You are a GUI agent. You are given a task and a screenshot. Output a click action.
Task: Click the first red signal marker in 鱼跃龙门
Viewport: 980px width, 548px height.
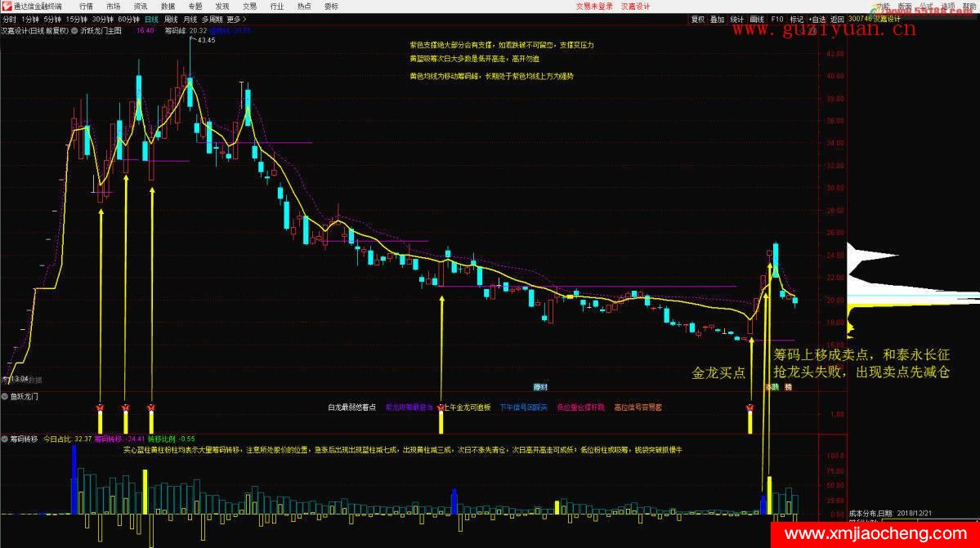pyautogui.click(x=100, y=407)
